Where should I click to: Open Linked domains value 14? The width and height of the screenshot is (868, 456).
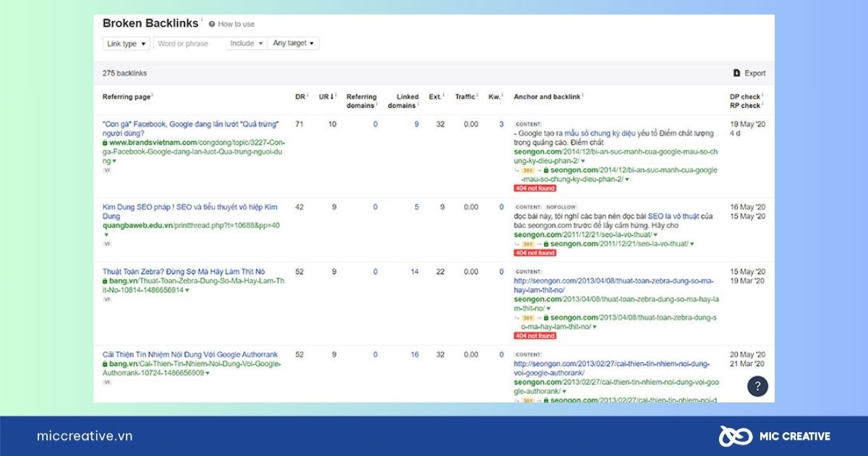(x=414, y=272)
